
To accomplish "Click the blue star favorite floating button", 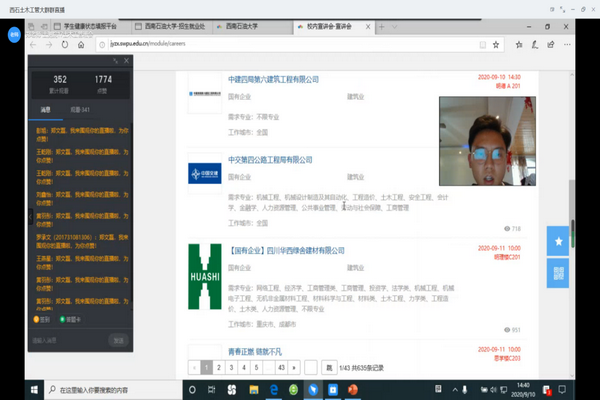I will [x=558, y=242].
